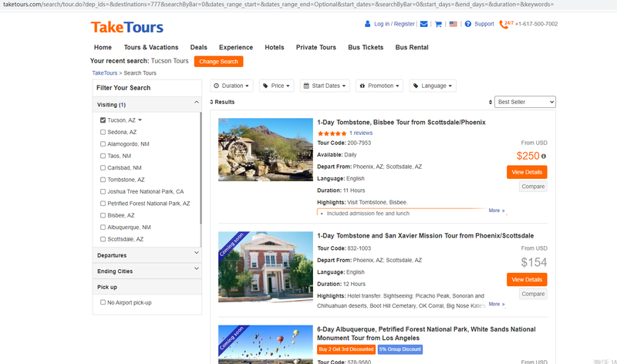The width and height of the screenshot is (617, 364).
Task: Check the Alamogordo, NM checkbox
Action: click(103, 144)
